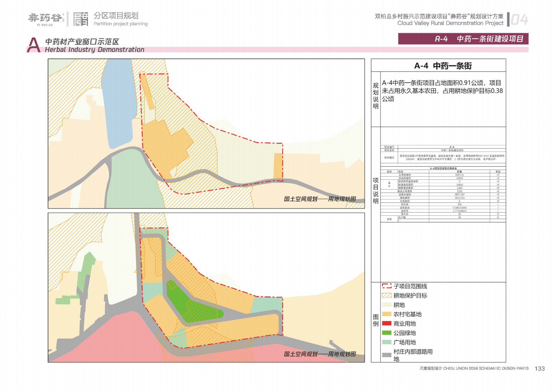Select the hatched 耕地保护目标 legend symbol
Image resolution: width=555 pixels, height=392 pixels.
(387, 295)
